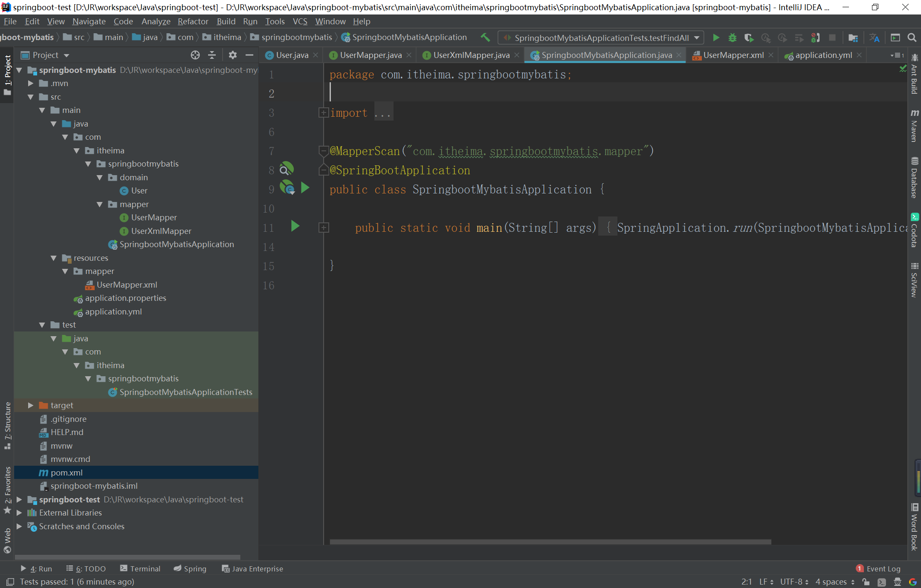Click the editor horizontal scrollbar

(x=550, y=542)
